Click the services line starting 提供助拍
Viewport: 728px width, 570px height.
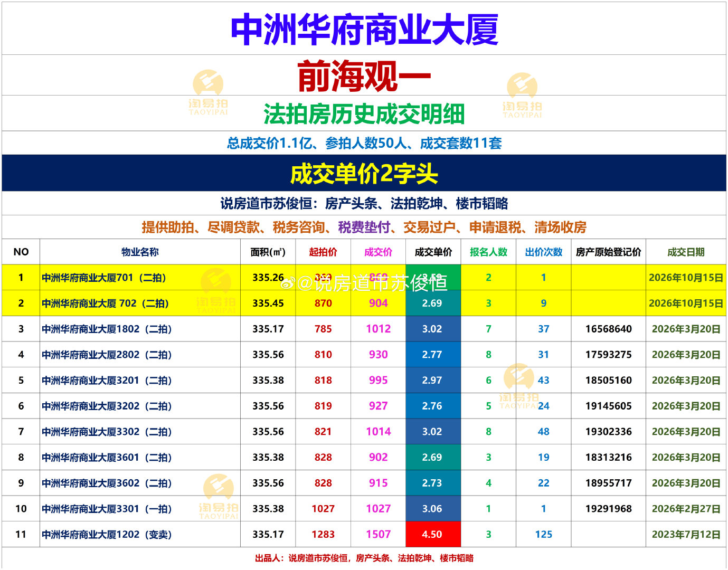[x=364, y=227]
